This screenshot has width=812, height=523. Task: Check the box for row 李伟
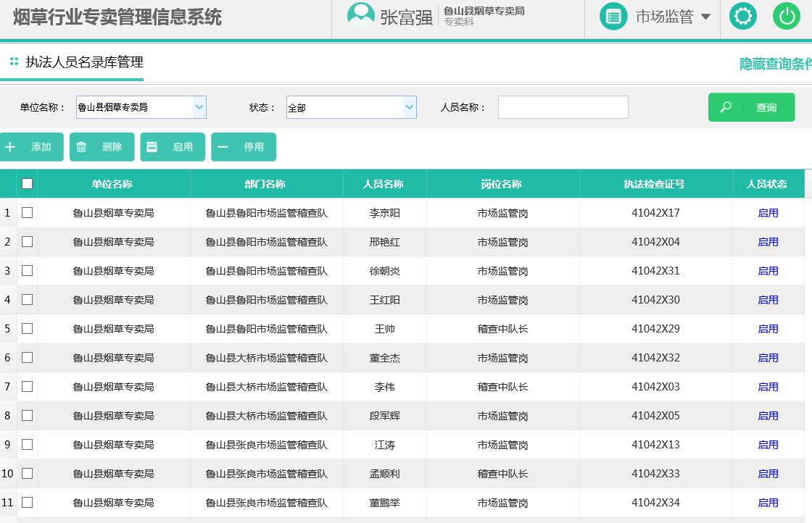tap(28, 386)
